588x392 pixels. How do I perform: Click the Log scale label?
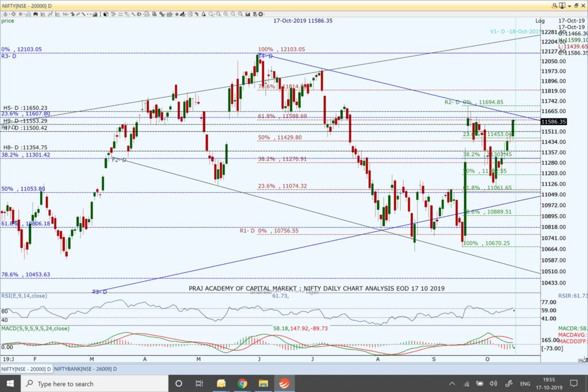540,21
